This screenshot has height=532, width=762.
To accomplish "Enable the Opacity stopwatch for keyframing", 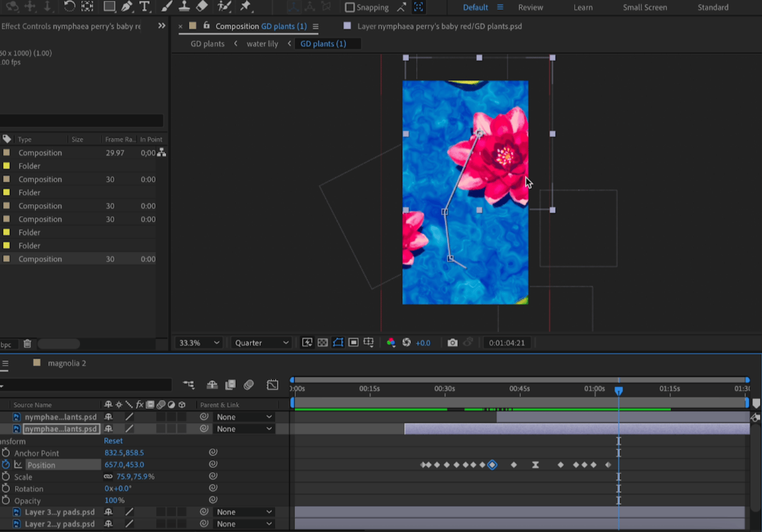I will 6,500.
